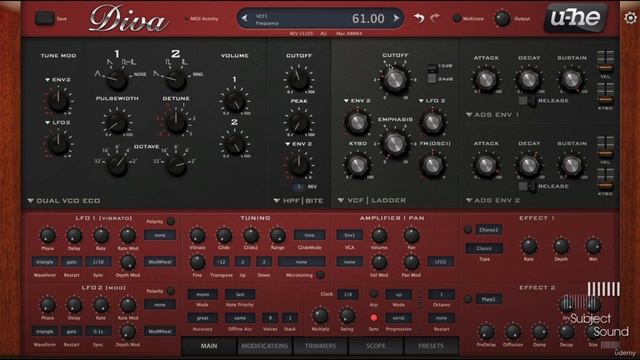Click the Accuracy great selector

pos(202,318)
